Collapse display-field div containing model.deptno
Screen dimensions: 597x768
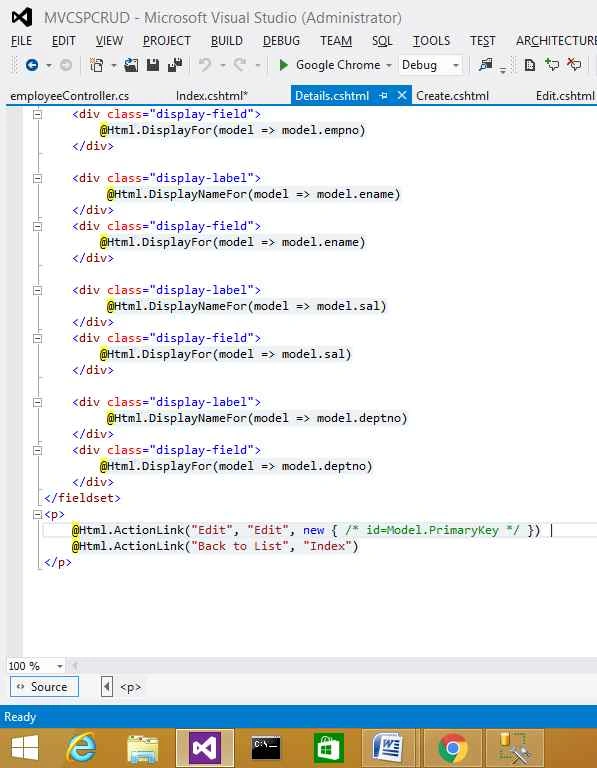[x=37, y=451]
